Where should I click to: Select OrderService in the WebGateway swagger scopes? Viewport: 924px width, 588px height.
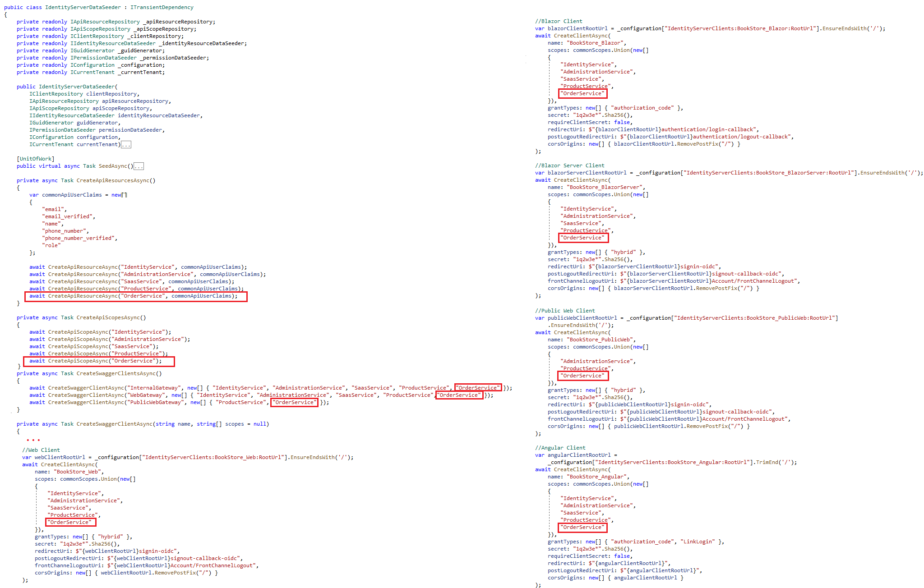pyautogui.click(x=459, y=395)
